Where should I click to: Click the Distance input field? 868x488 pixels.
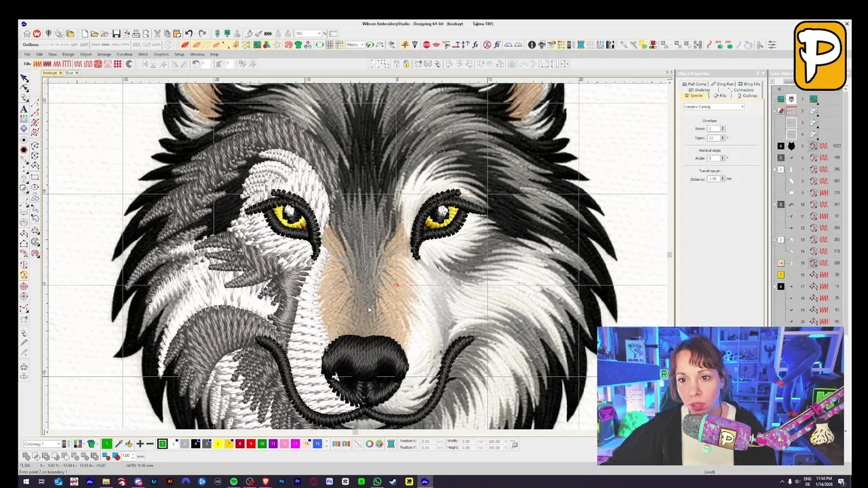(x=713, y=179)
